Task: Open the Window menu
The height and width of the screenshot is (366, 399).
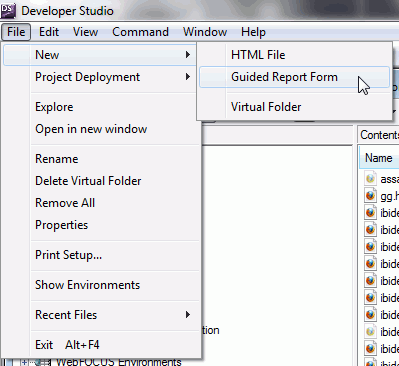Action: point(205,32)
